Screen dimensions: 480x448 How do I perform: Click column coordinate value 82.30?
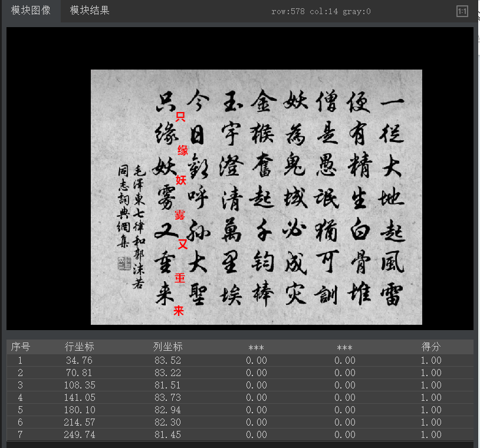click(x=167, y=422)
